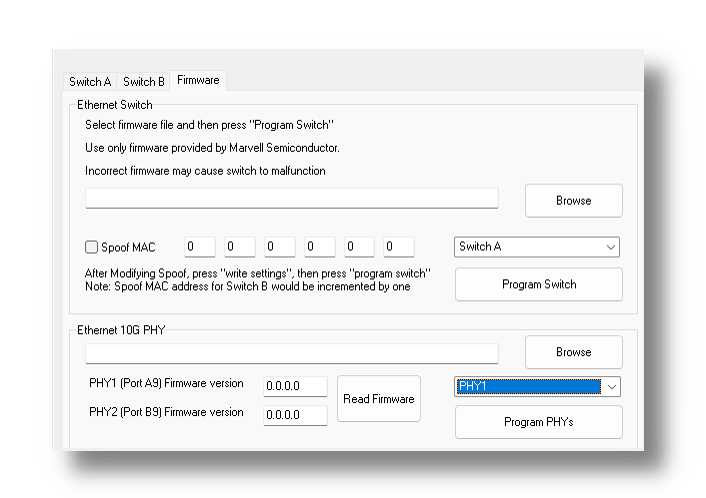Click the fifth Spoof MAC octet field
This screenshot has height=498, width=706.
tap(359, 247)
